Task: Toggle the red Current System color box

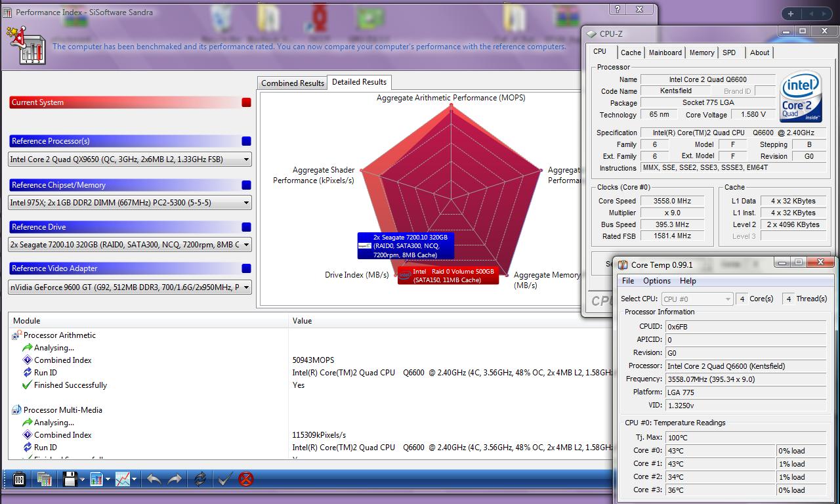Action: click(x=246, y=102)
